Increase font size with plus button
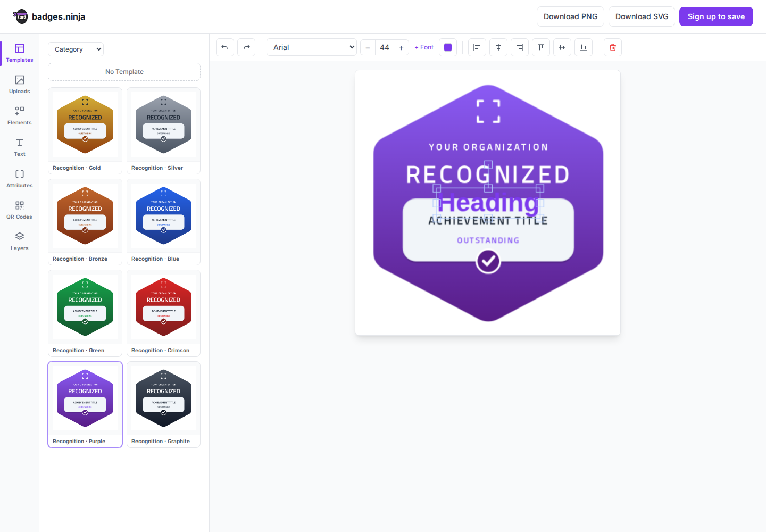 click(x=401, y=47)
